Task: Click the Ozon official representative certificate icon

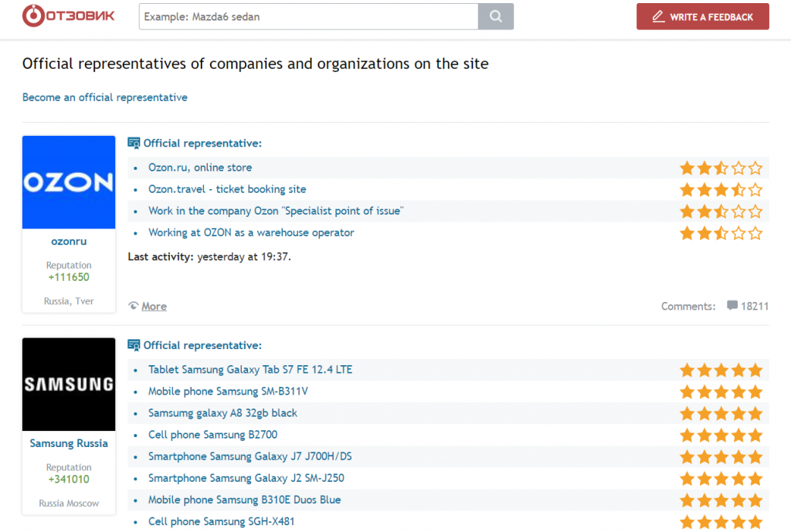Action: tap(134, 143)
